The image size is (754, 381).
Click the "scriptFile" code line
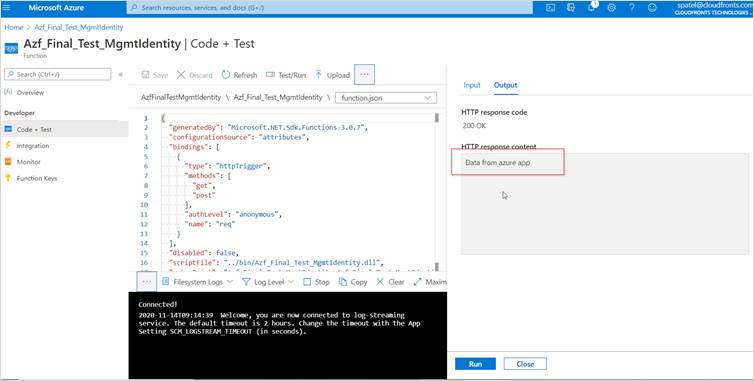pos(276,263)
